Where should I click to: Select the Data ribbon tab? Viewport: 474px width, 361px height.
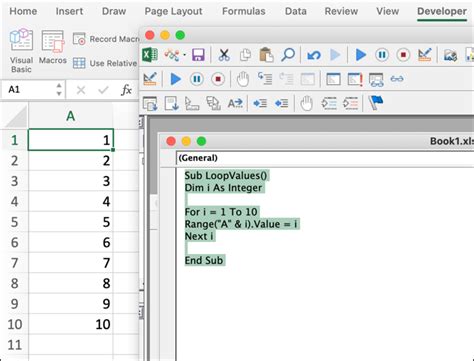[296, 11]
